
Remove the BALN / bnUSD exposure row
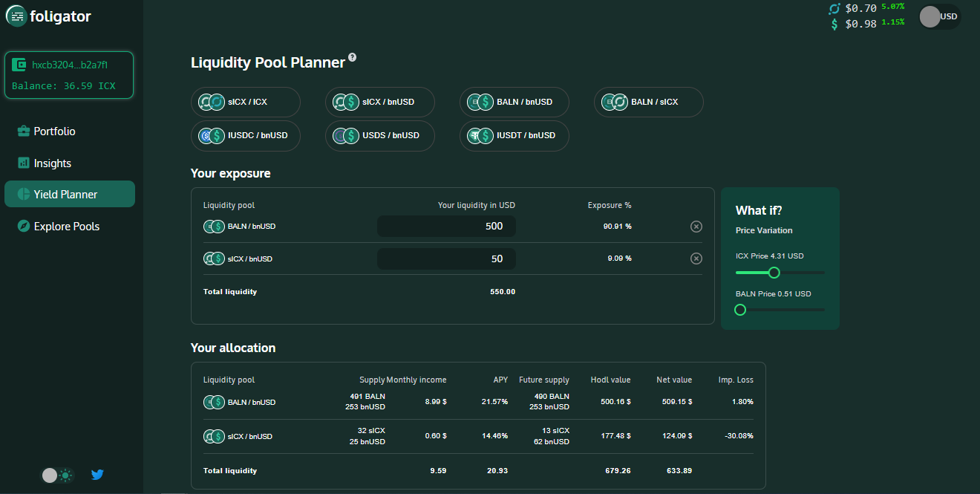696,227
